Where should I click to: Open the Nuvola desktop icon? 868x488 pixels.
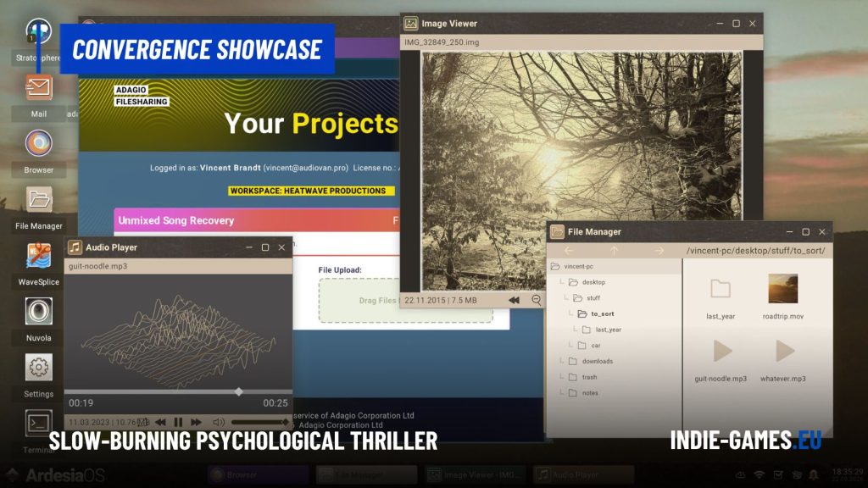[39, 311]
